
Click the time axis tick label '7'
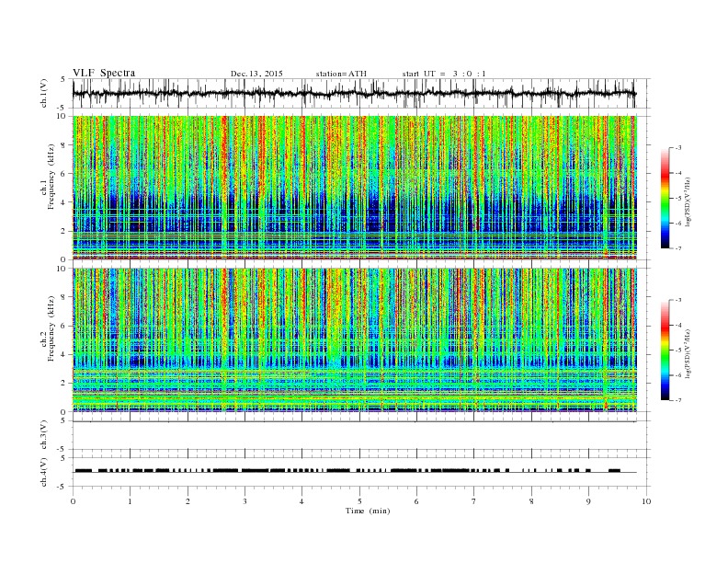(474, 501)
